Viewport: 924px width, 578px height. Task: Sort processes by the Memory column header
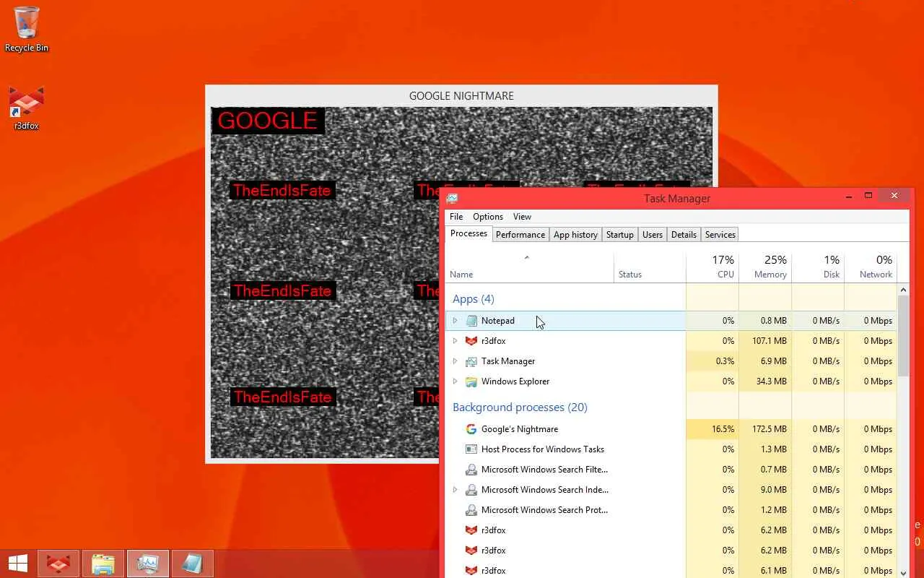pos(765,266)
